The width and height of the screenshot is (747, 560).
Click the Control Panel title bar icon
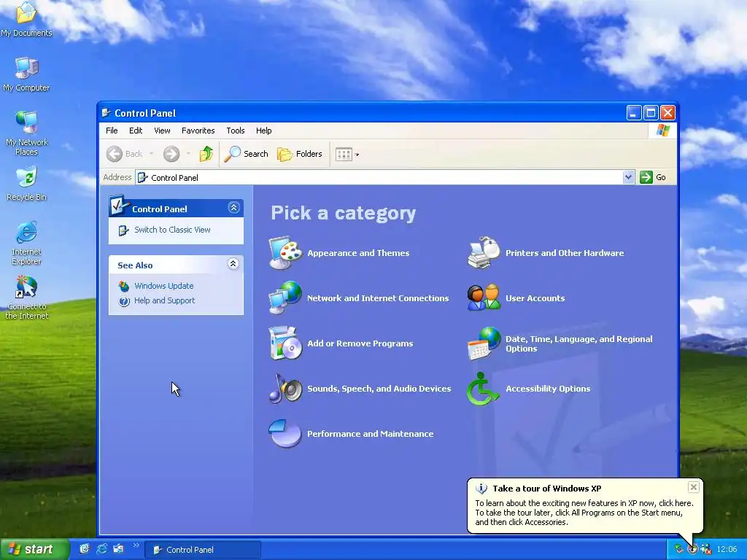107,113
